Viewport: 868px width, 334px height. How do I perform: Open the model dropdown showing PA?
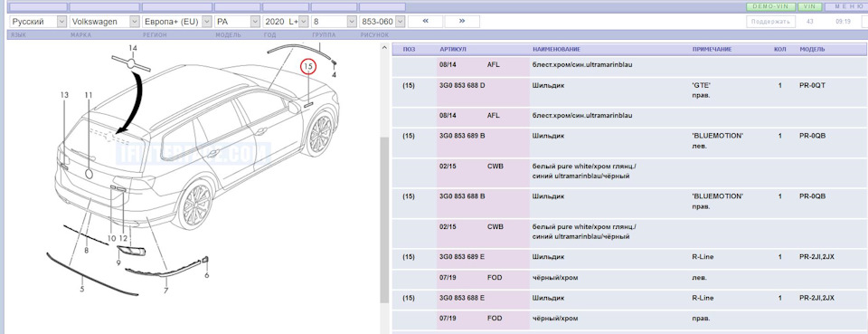pos(237,22)
